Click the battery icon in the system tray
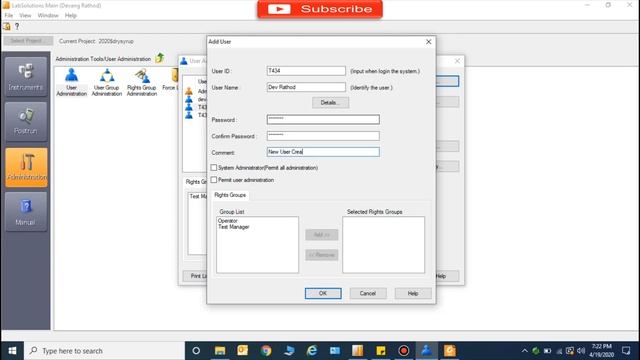640x360 pixels. [547, 351]
